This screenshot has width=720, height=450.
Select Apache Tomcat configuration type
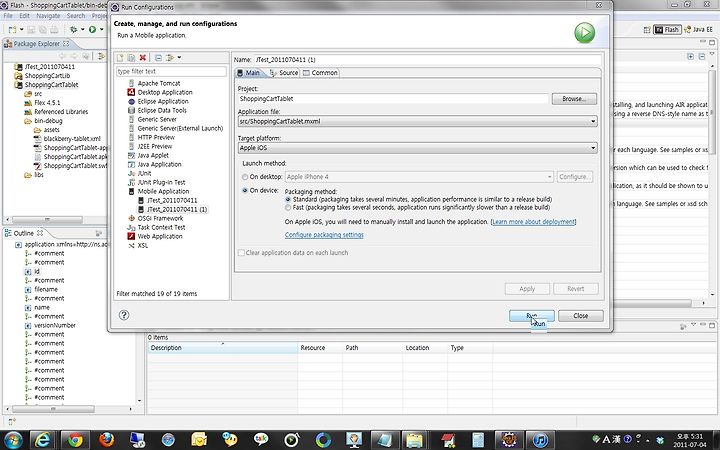159,83
